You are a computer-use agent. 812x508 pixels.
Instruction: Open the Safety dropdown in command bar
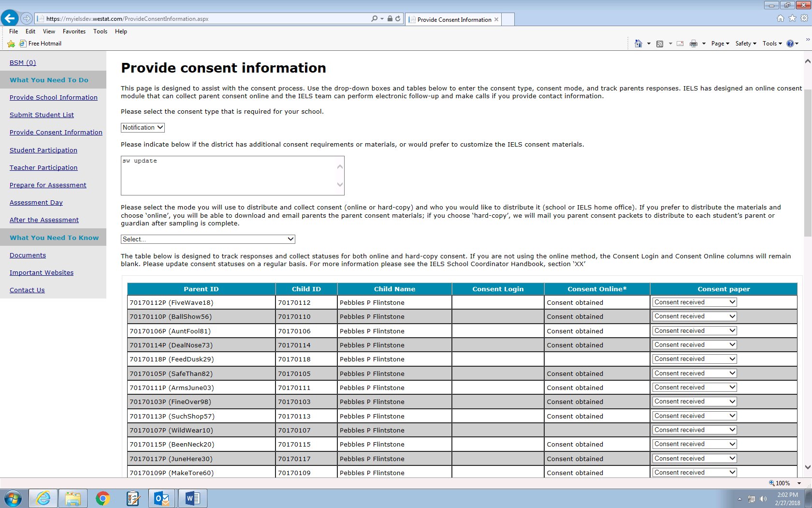coord(746,44)
